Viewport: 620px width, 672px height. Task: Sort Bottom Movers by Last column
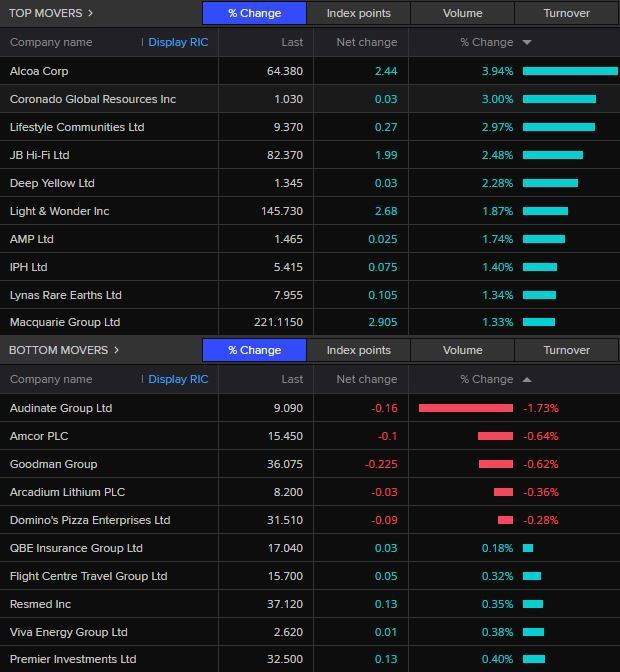pyautogui.click(x=292, y=379)
